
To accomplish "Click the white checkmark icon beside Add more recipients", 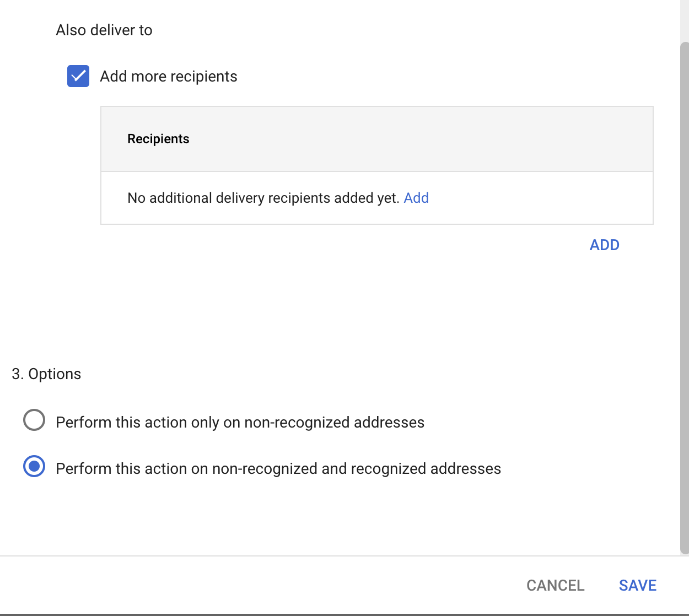I will (x=78, y=76).
